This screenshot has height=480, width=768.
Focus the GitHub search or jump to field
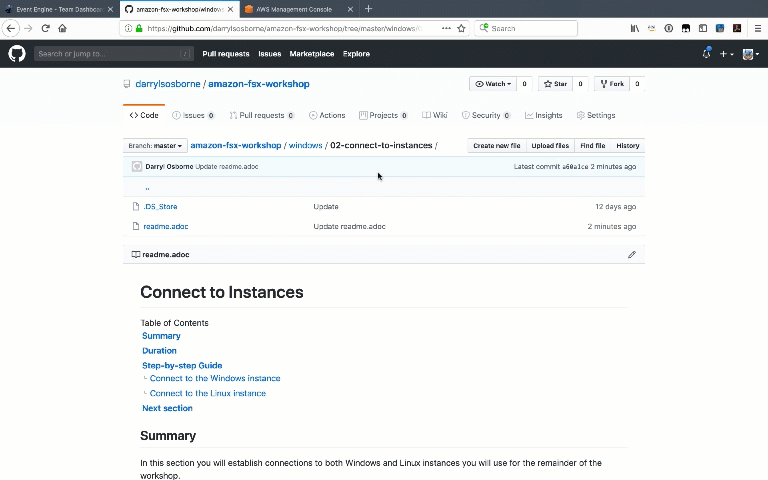(x=114, y=54)
